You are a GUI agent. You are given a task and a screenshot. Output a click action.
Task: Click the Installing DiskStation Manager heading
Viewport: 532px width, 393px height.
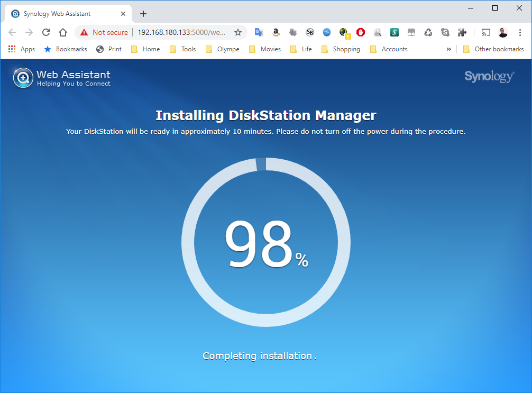pyautogui.click(x=266, y=115)
